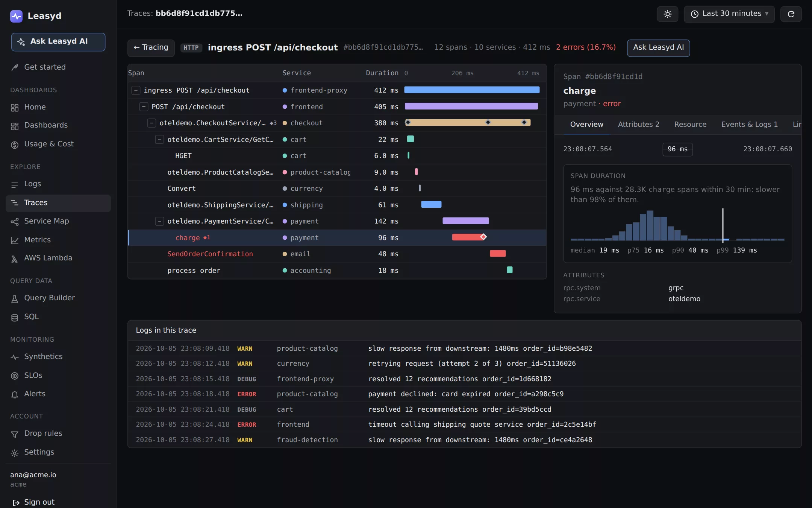The height and width of the screenshot is (508, 812).
Task: Open Usage & Cost icon
Action: point(15,144)
